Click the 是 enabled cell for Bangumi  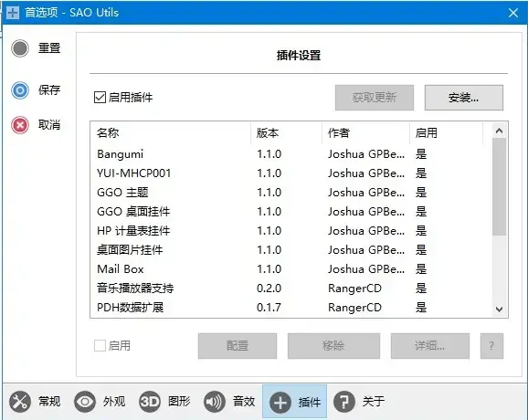421,154
